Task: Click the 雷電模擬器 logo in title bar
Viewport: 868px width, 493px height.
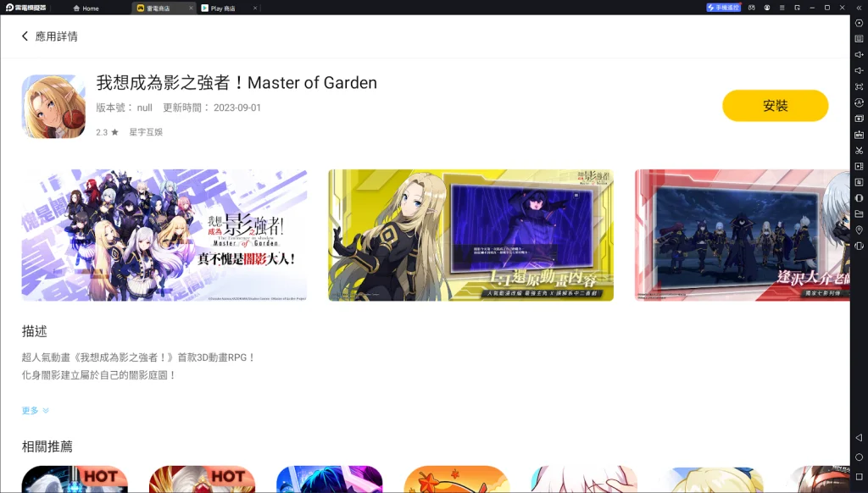Action: 26,8
